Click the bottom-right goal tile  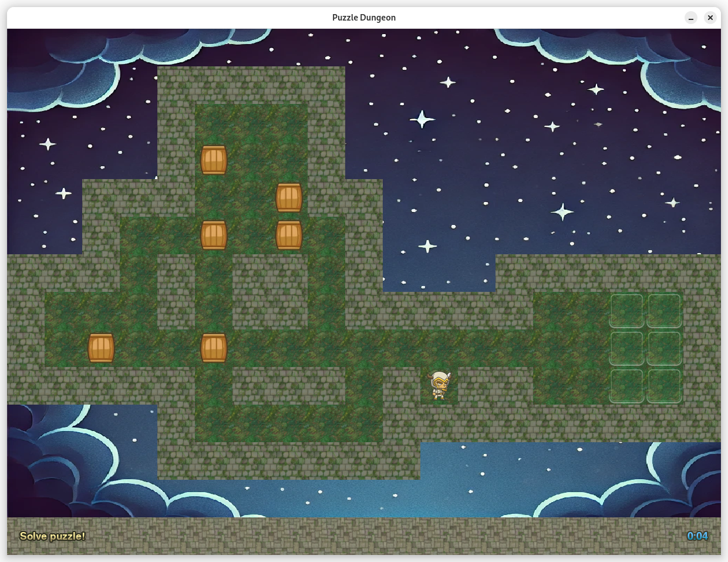665,386
